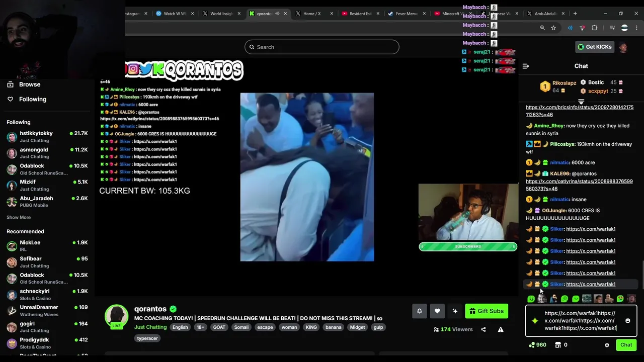Open NickLee recommended channel
The image size is (644, 362).
(47, 246)
